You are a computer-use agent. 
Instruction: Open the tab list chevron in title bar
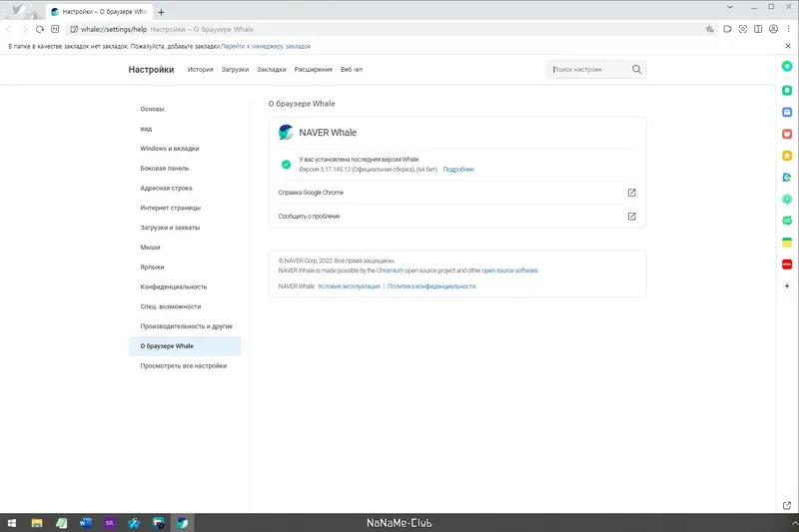[x=730, y=7]
